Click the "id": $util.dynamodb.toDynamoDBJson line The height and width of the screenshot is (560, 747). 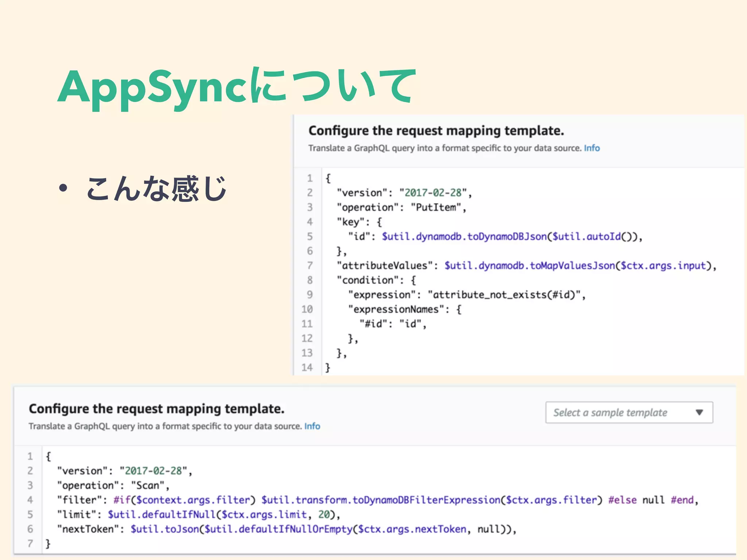[x=495, y=237]
